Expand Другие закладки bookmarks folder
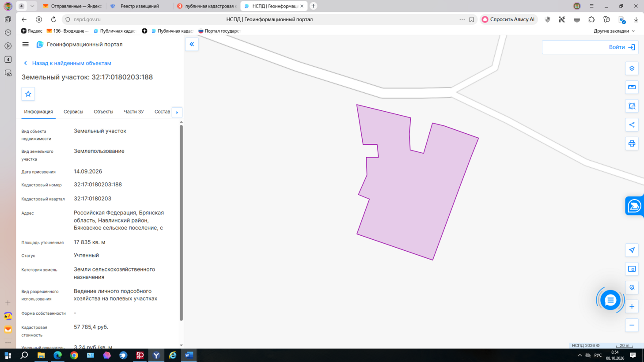This screenshot has width=644, height=362. [x=614, y=31]
